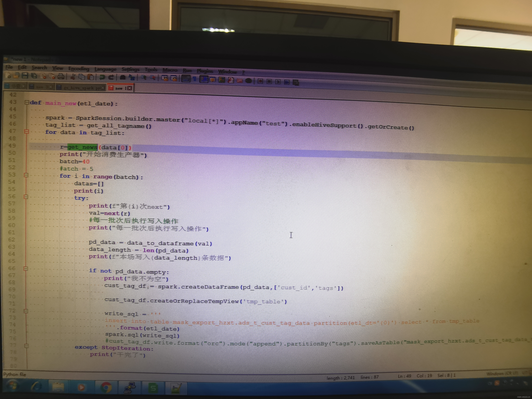Collapse the 'if not pd_data.empty' fold
The image size is (532, 399).
click(26, 269)
